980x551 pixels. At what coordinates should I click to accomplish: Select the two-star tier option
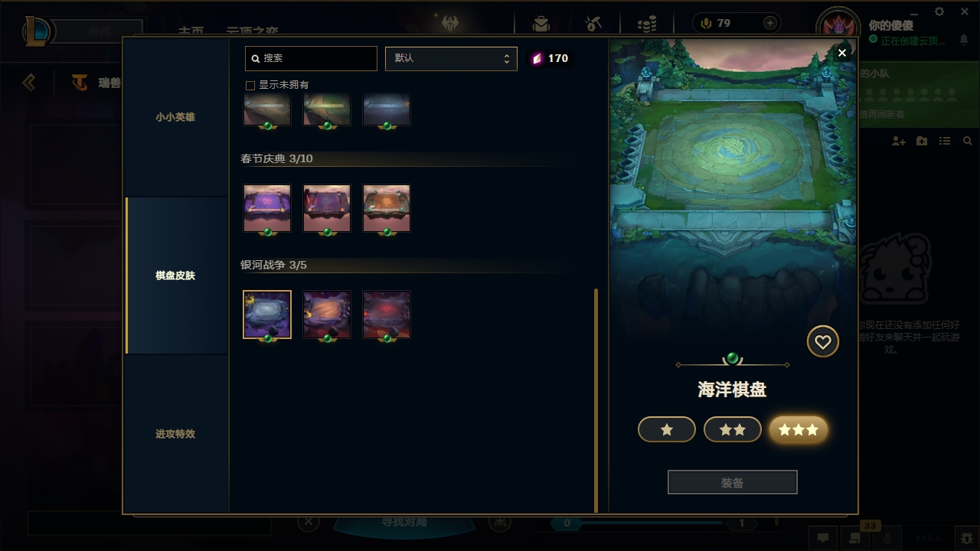tap(733, 429)
